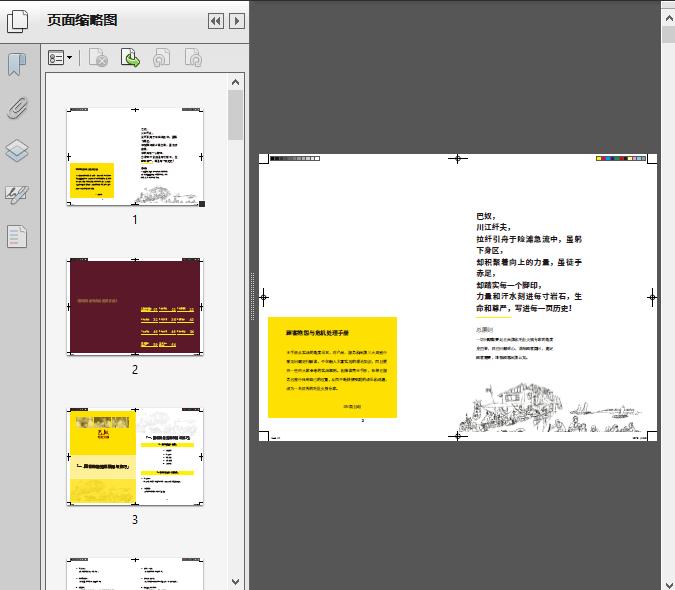Click the thumbnail panel scrollbar thumb

coord(235,115)
